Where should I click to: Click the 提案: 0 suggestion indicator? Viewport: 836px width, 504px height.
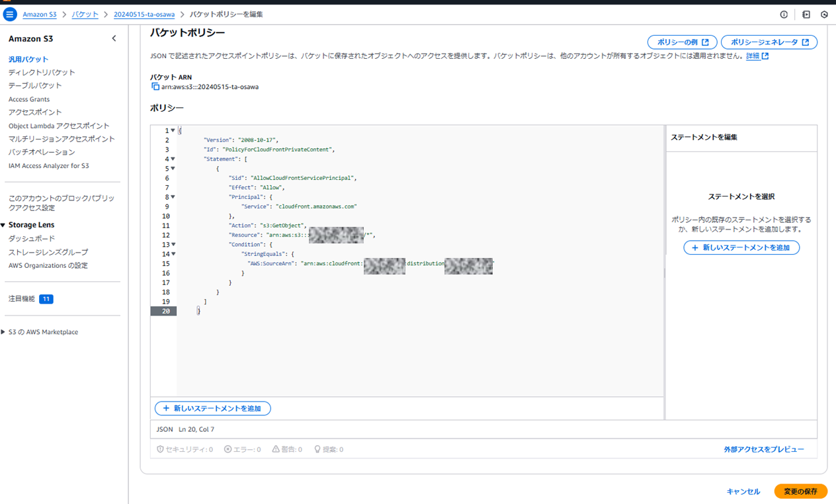328,449
